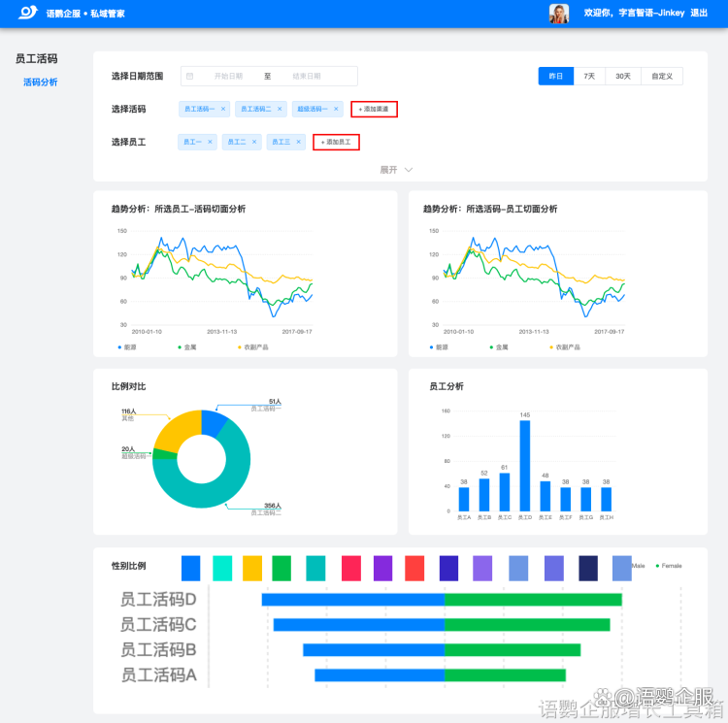The height and width of the screenshot is (723, 728).
Task: Select the 7天 time range tab
Action: 589,76
